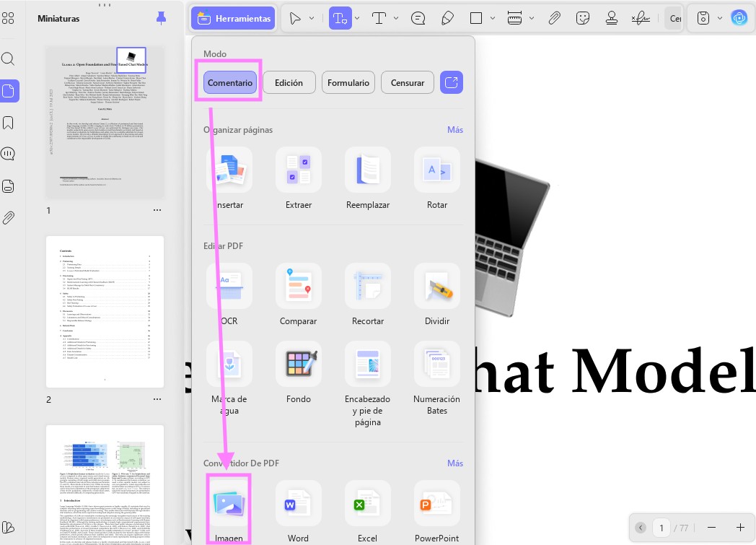Select the Comparar documents icon
This screenshot has height=545, width=756.
click(299, 286)
